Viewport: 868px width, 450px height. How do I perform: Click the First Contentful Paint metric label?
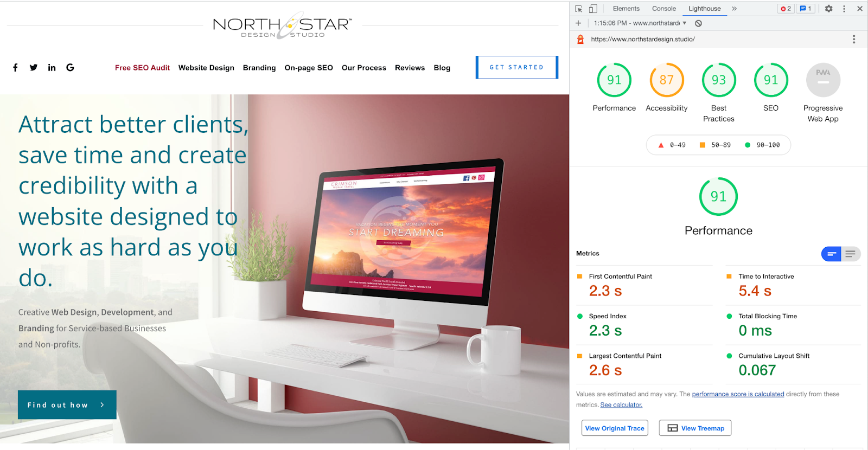[x=621, y=277]
